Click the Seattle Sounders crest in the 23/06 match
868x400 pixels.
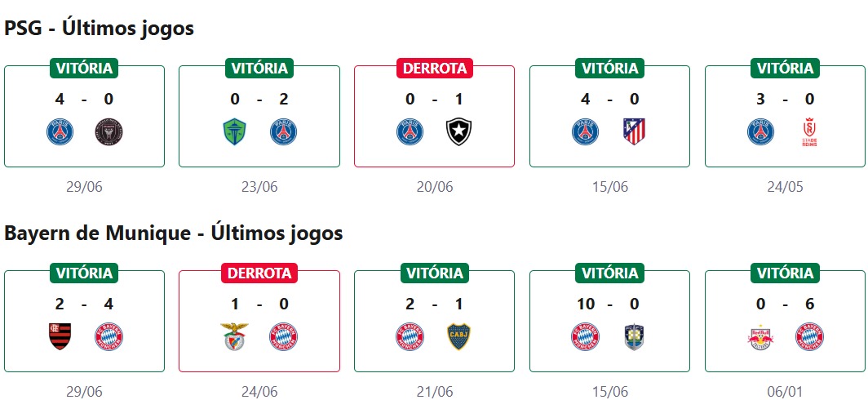coord(236,131)
